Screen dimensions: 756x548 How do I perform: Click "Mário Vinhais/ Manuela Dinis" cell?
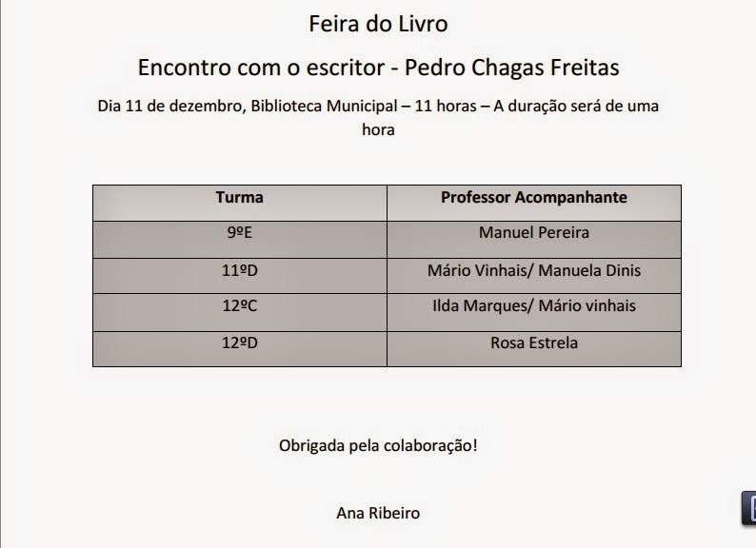click(534, 276)
